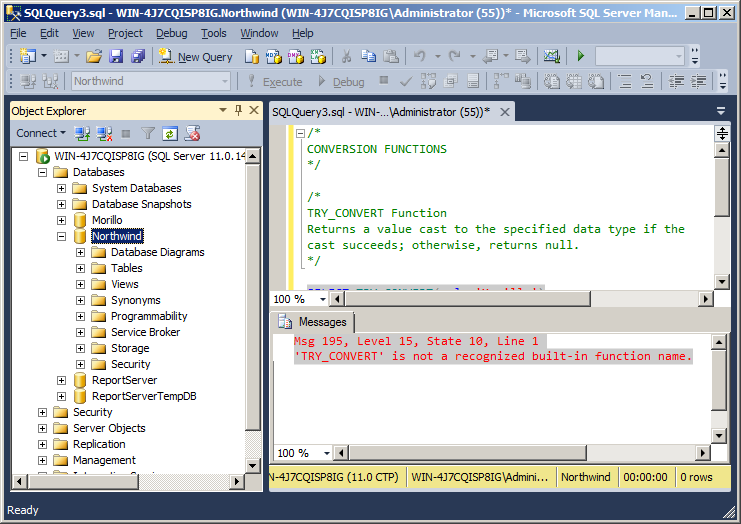
Task: Expand the ReportServer database node
Action: pos(61,380)
